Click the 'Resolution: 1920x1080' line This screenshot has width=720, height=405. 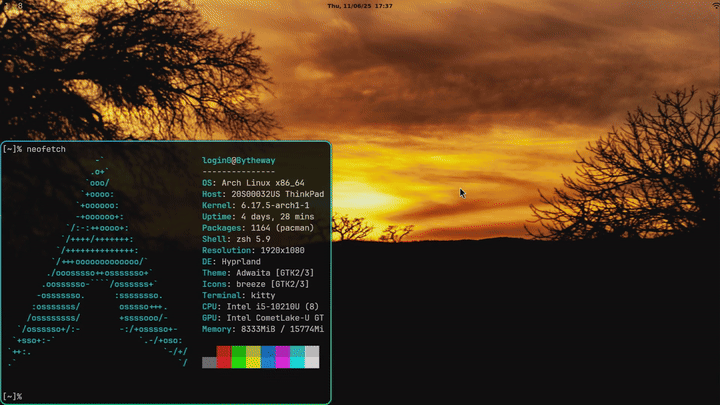253,250
